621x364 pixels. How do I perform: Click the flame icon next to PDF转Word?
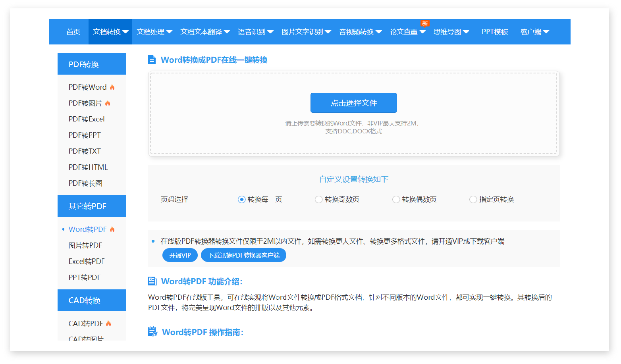[x=112, y=87]
